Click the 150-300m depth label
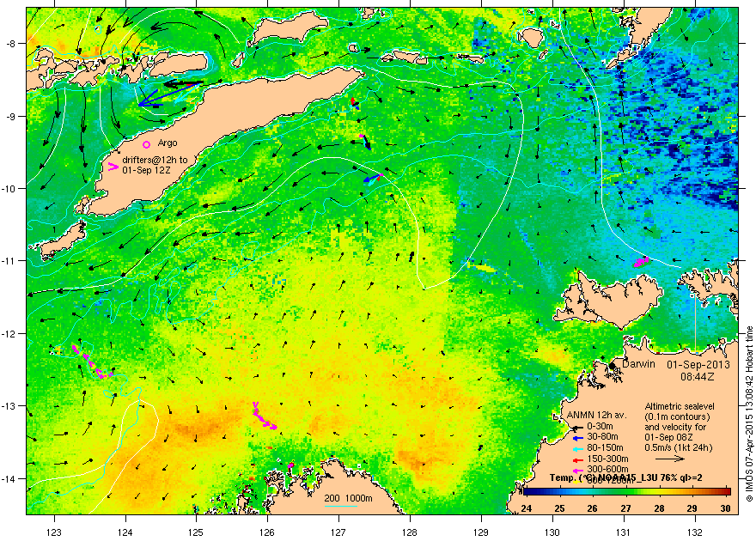Screen dimensions: 756x541 607,459
